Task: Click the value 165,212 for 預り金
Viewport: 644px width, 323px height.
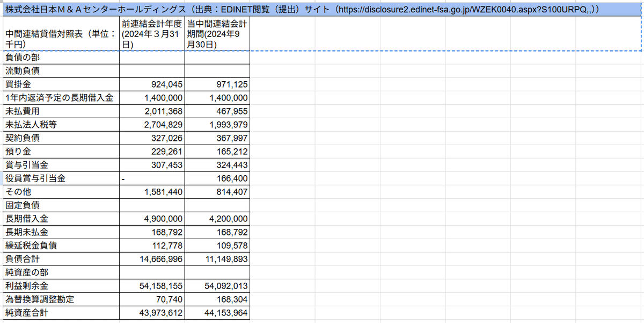Action: [x=217, y=152]
